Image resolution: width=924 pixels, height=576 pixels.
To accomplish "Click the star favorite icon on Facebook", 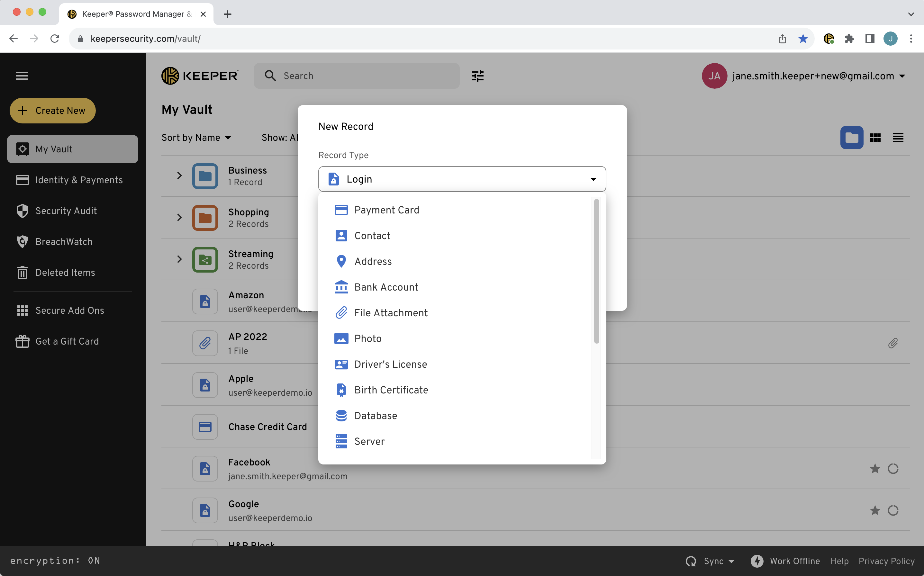I will 875,469.
